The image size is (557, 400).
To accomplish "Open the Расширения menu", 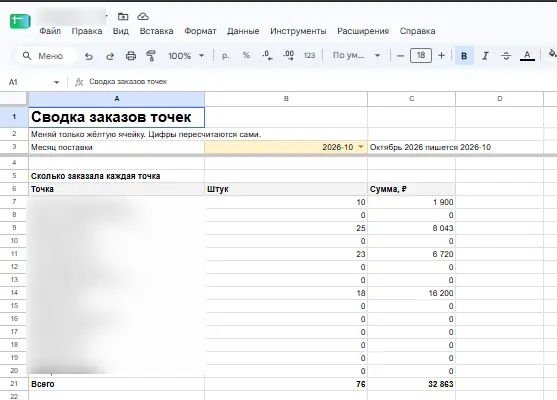I will point(363,31).
